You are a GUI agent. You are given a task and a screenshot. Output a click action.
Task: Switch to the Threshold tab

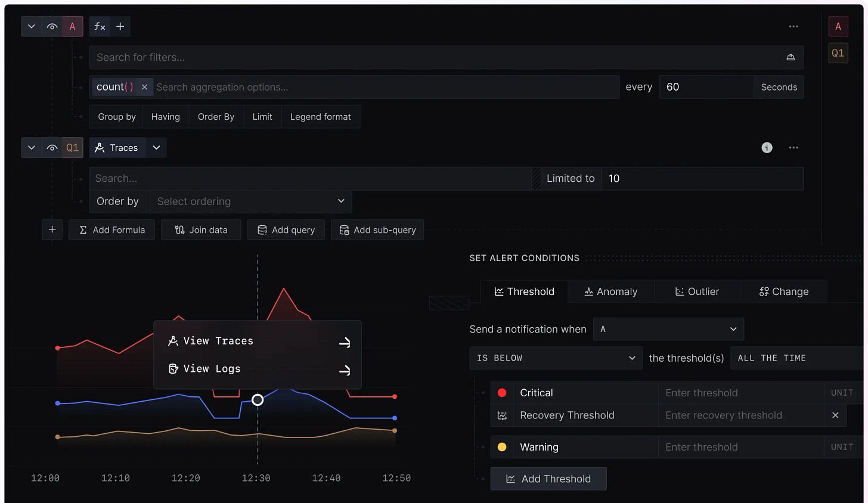pyautogui.click(x=525, y=291)
